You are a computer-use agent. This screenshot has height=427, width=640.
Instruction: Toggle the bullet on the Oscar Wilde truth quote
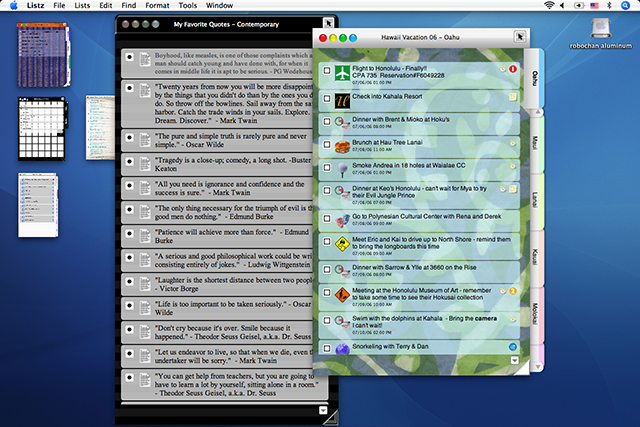[129, 137]
